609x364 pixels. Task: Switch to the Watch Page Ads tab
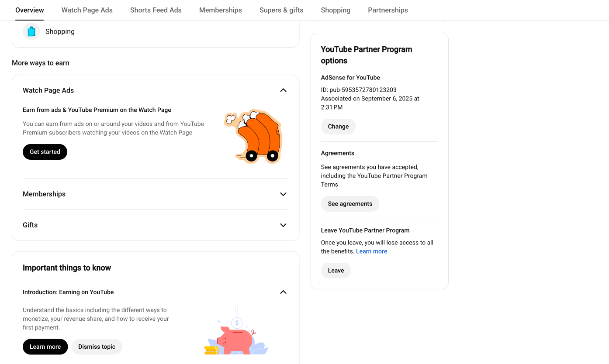[x=87, y=10]
